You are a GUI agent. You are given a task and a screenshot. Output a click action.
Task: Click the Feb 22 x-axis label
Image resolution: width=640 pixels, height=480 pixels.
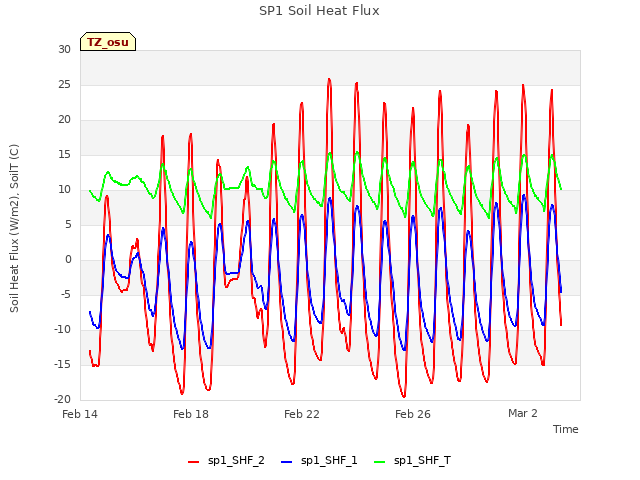302,414
